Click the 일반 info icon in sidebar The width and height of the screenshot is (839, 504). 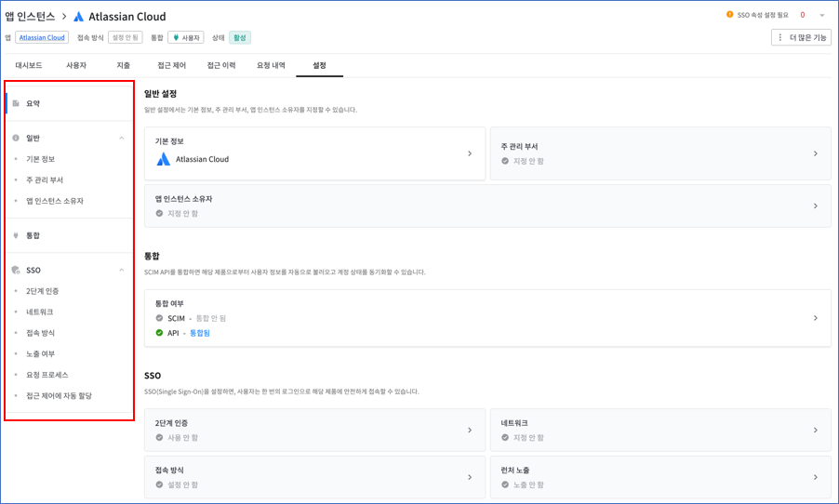pos(16,138)
